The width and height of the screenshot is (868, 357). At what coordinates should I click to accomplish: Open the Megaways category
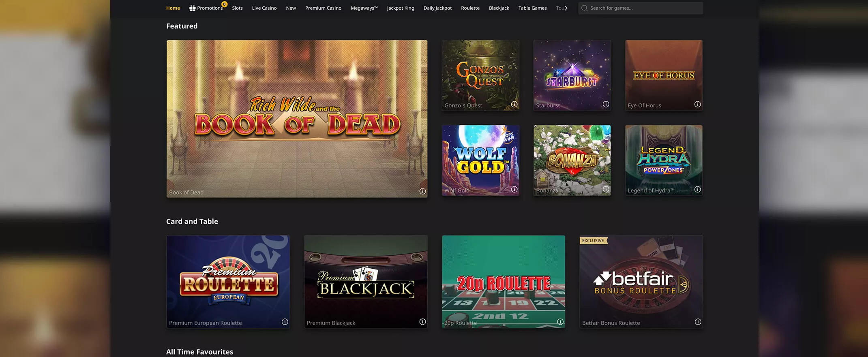pos(364,8)
